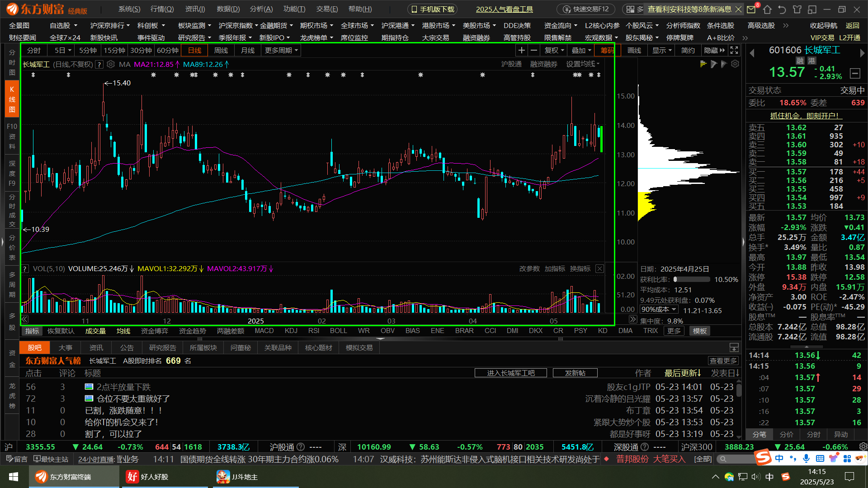Adjust 获利比率 profit ratio slider
868x488 pixels.
pyautogui.click(x=692, y=280)
